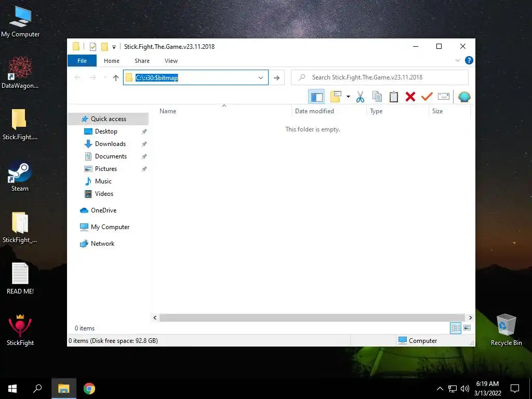Show hidden system tray icons

click(440, 389)
